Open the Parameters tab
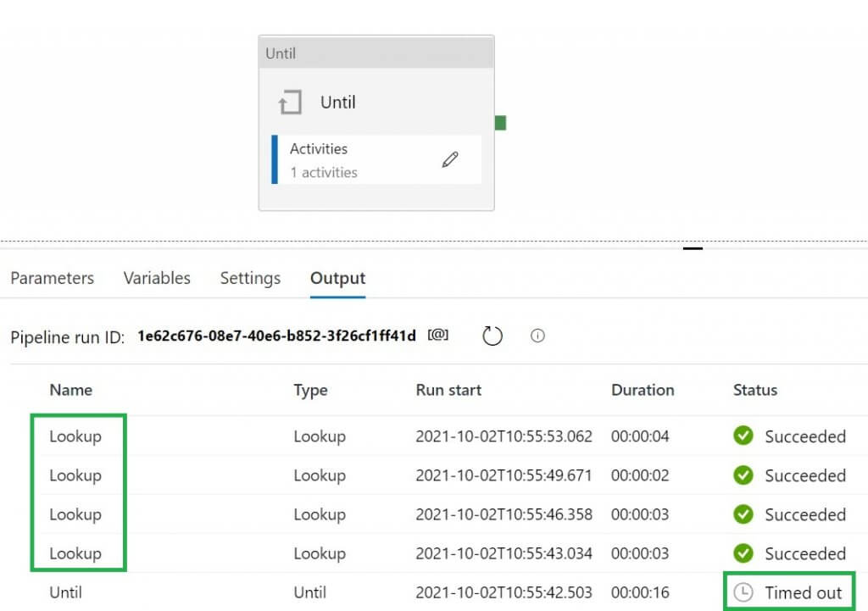Image resolution: width=868 pixels, height=611 pixels. click(x=52, y=278)
